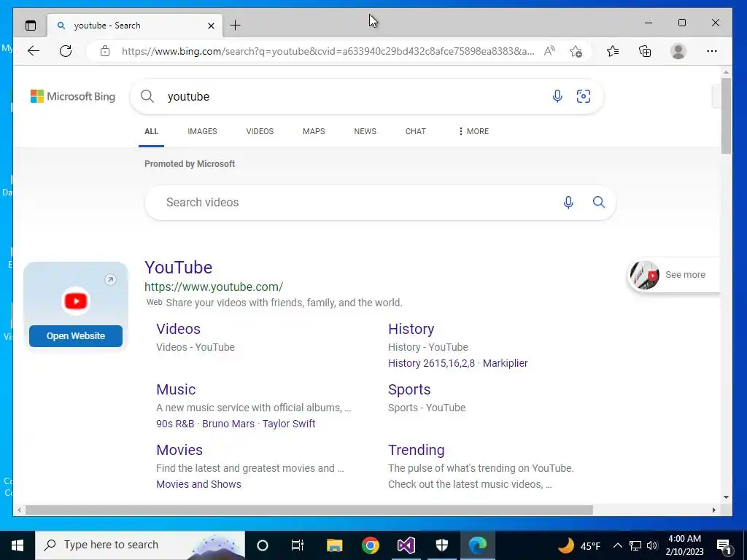The width and height of the screenshot is (747, 560).
Task: Switch to the ALL results tab
Action: 151,131
